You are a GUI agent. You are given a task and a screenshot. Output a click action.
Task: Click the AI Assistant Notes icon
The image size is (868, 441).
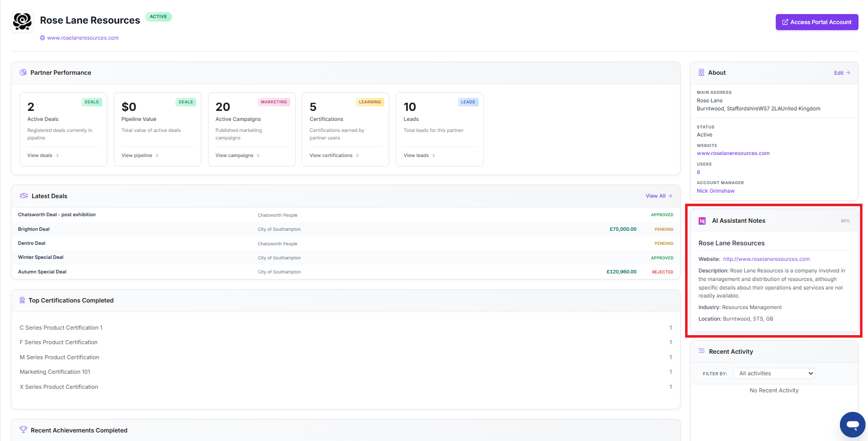pos(702,221)
